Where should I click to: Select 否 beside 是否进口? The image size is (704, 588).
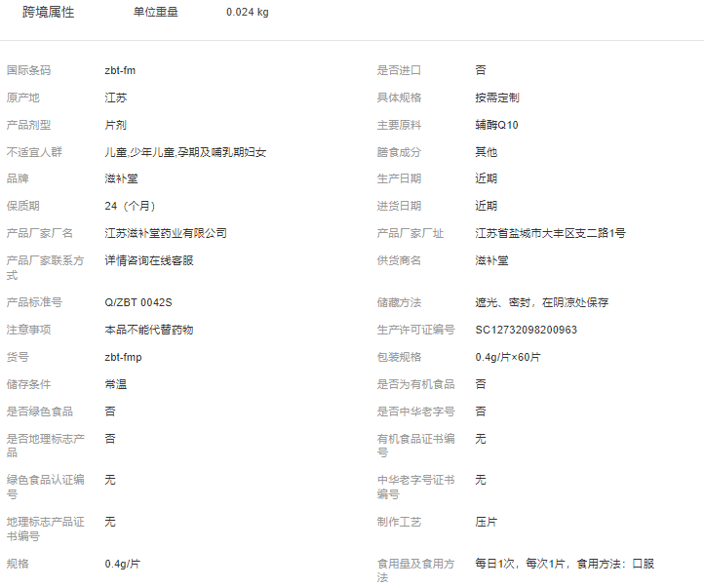tap(481, 70)
